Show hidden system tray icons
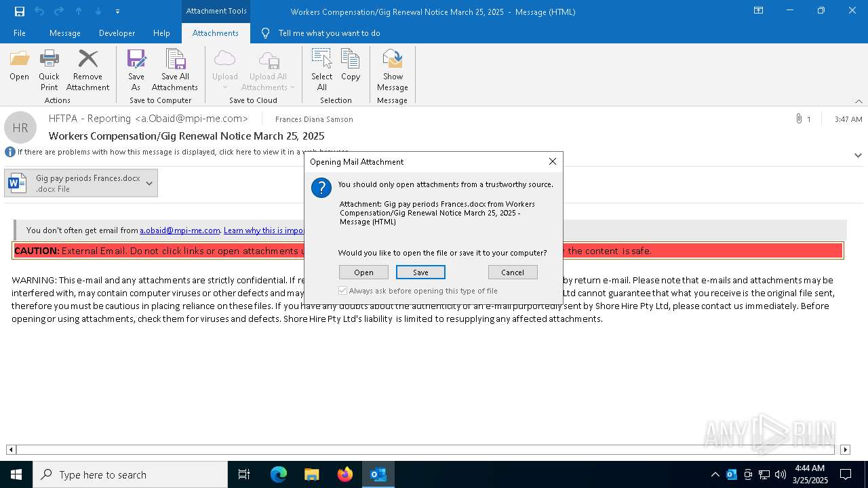The width and height of the screenshot is (868, 488). 715,474
